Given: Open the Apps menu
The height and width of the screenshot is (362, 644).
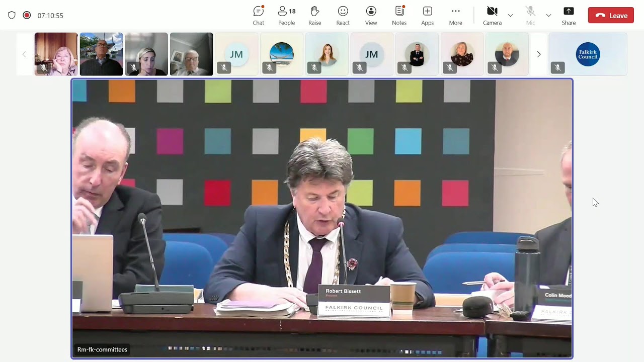Looking at the screenshot, I should pos(428,16).
